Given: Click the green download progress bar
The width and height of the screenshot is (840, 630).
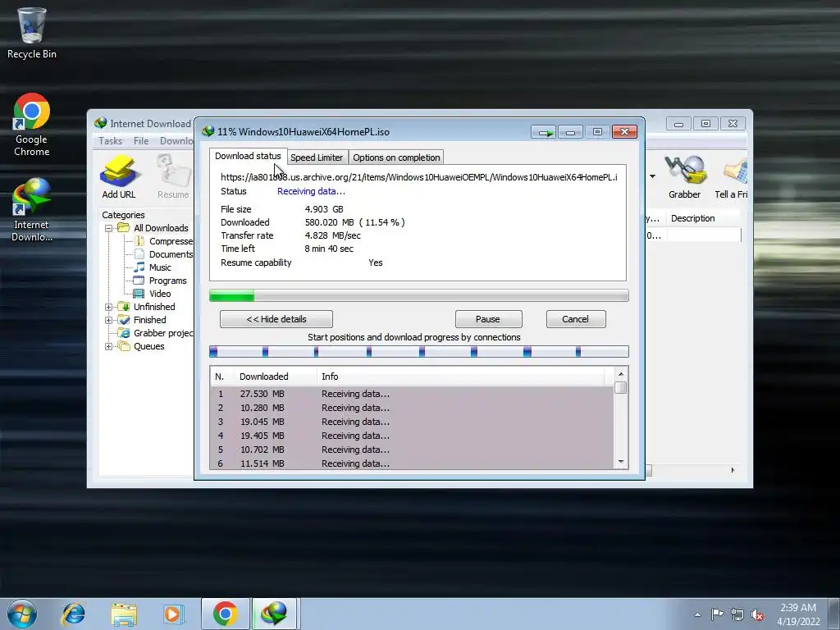Looking at the screenshot, I should pos(419,295).
